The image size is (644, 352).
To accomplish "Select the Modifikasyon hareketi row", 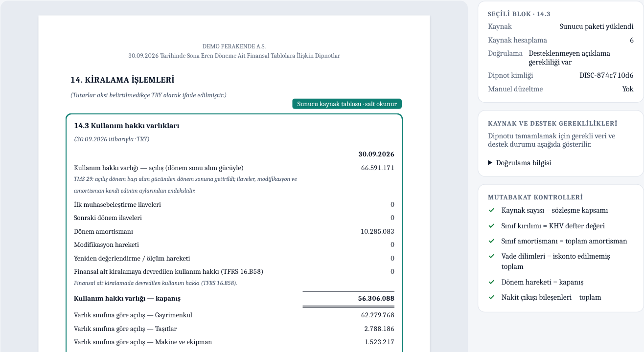I will point(234,244).
